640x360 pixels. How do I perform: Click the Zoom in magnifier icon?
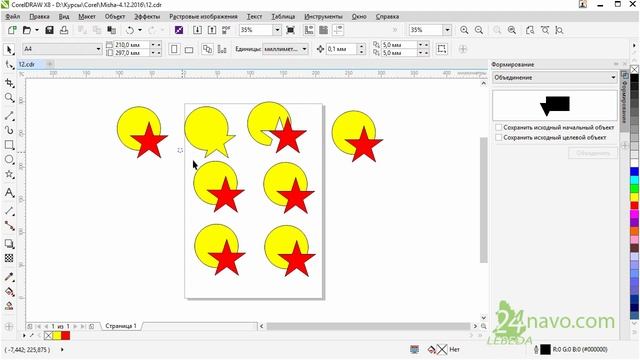pos(464,30)
